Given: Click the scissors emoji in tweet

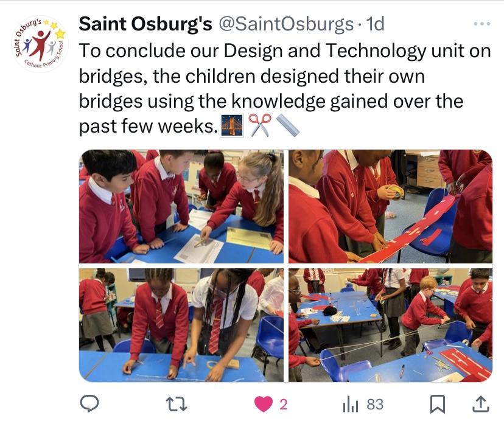Looking at the screenshot, I should (260, 125).
